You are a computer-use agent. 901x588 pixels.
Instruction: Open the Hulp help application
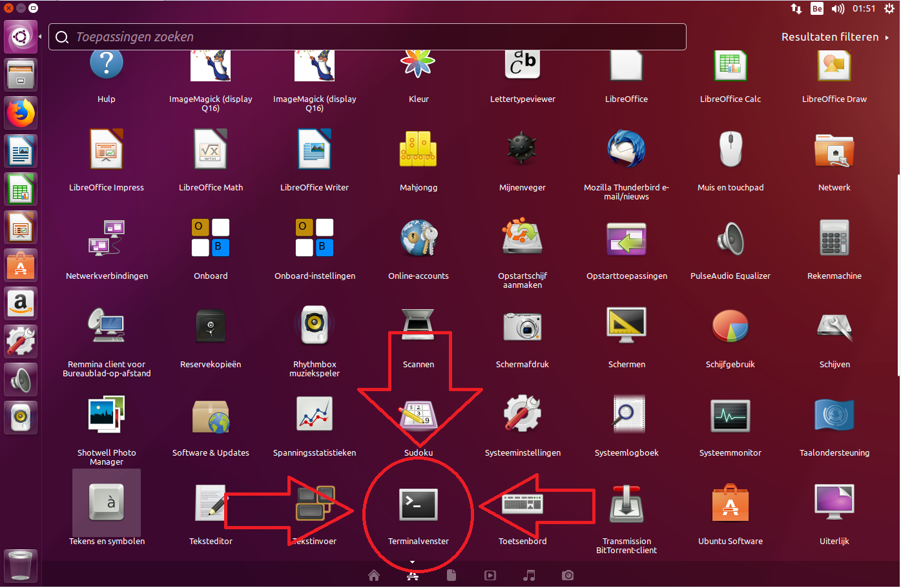click(107, 65)
